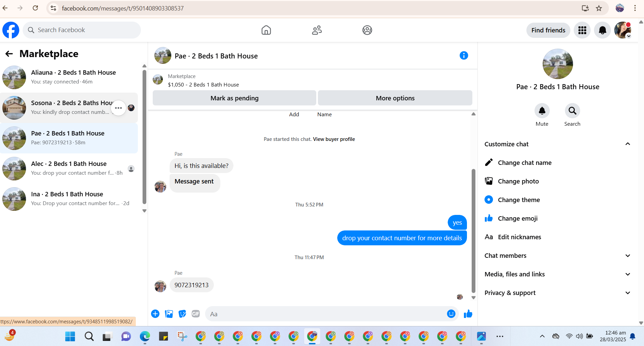644x346 pixels.
Task: Open the account profile picture menu
Action: [x=623, y=30]
